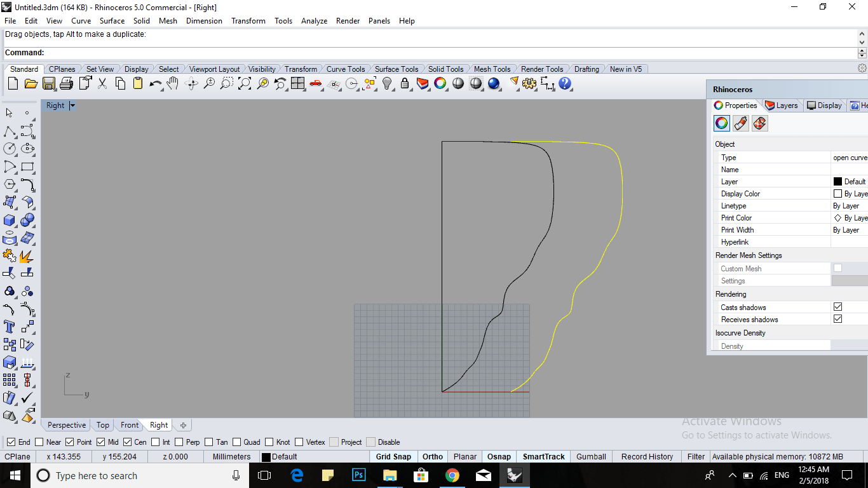Choose the Zoom Extents icon
The image size is (868, 488).
point(244,83)
